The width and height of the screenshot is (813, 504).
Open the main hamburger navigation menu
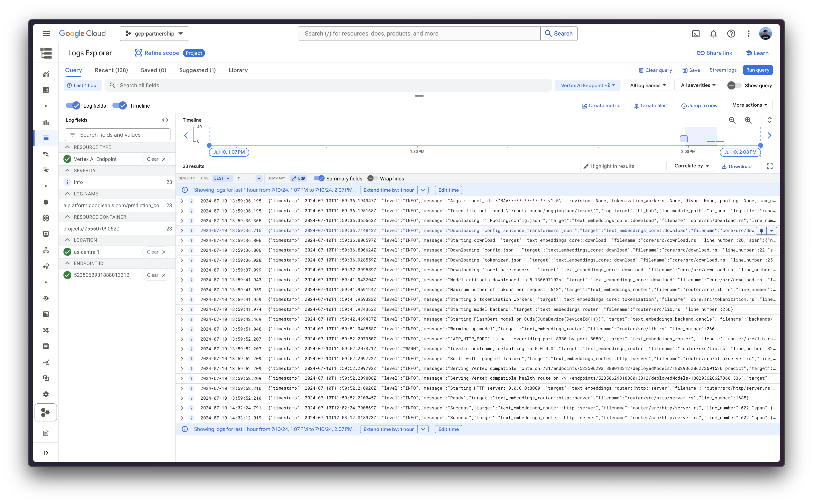click(47, 34)
